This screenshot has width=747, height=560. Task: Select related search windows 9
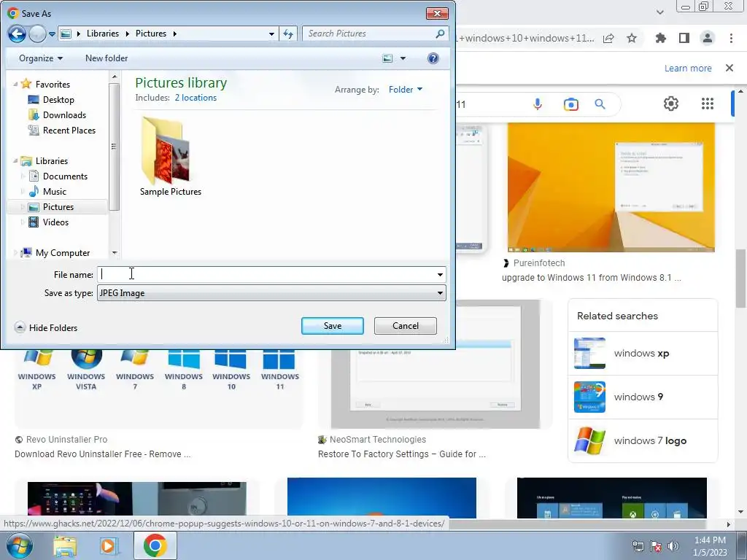pos(643,397)
